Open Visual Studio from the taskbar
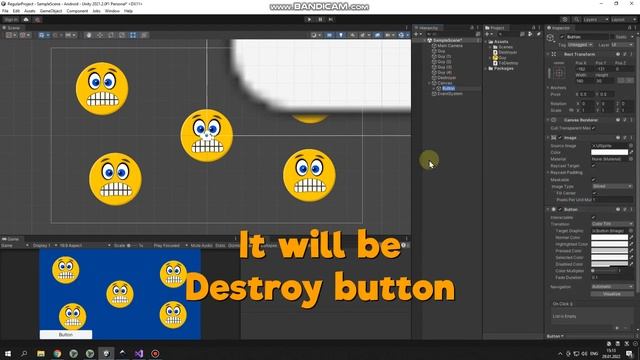 tap(139, 353)
